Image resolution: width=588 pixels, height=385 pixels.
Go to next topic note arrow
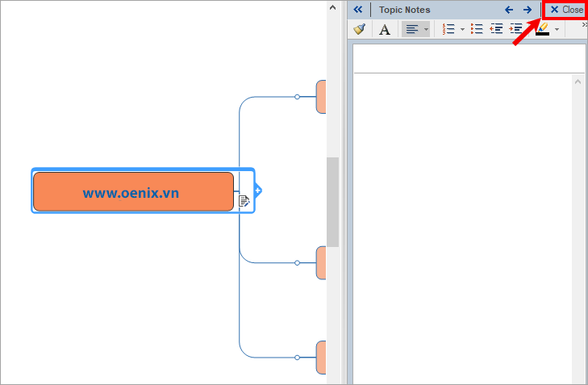(528, 10)
